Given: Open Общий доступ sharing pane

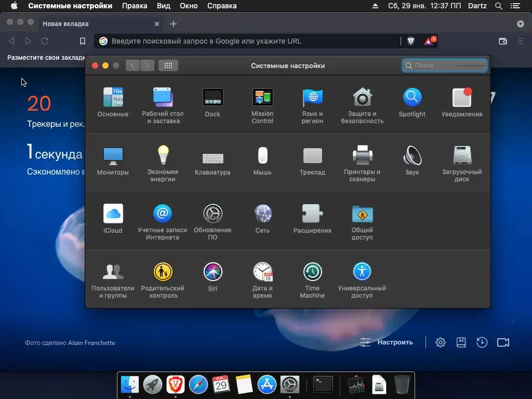Looking at the screenshot, I should click(362, 222).
